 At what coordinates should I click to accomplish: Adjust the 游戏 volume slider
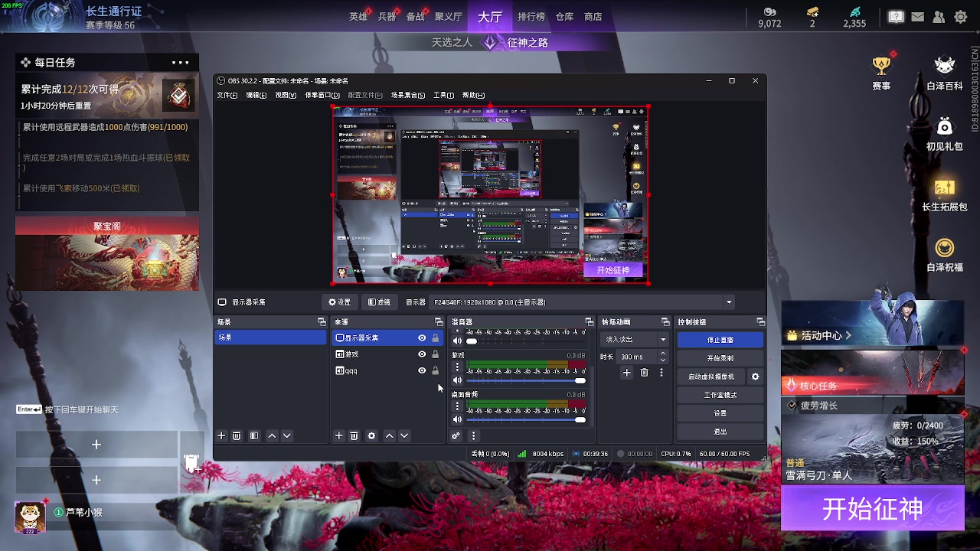(526, 380)
